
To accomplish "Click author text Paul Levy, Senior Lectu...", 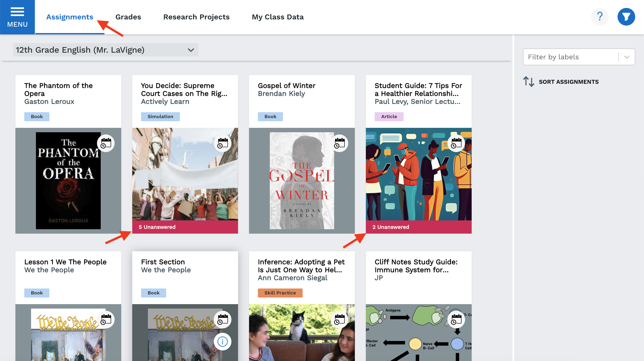I will [x=417, y=102].
